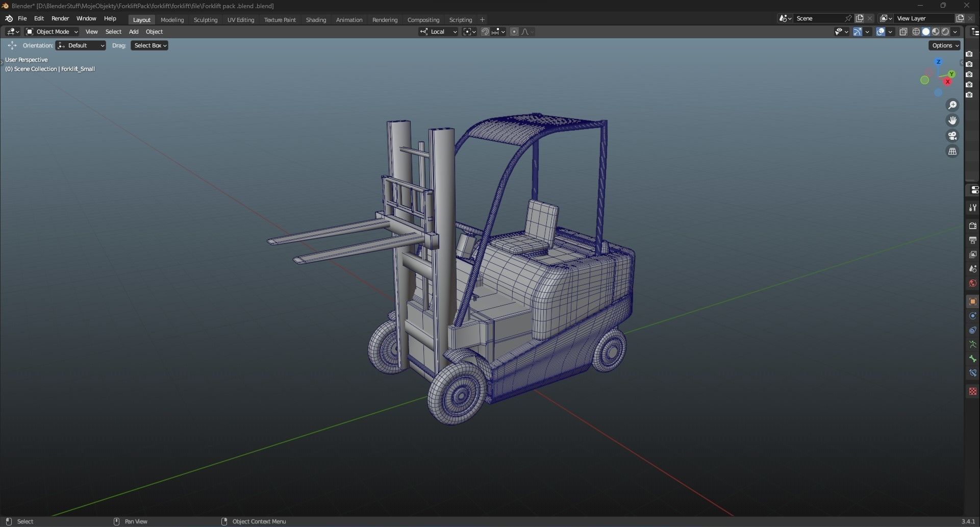Toggle X-ray mode button
This screenshot has height=527, width=980.
click(903, 32)
